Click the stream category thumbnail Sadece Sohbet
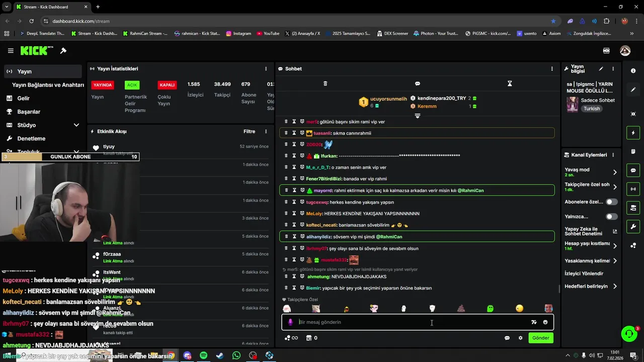 coord(572,104)
